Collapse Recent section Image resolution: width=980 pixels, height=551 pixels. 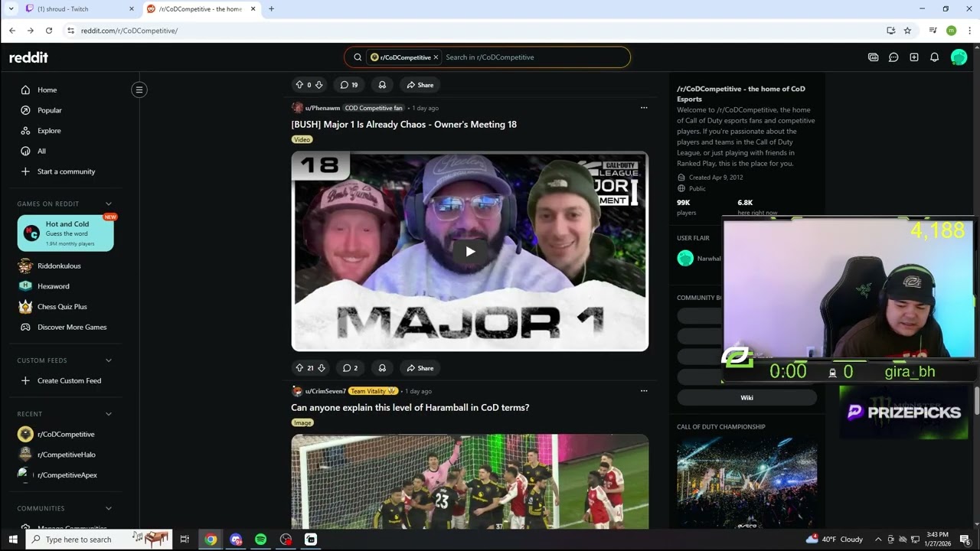coord(109,414)
